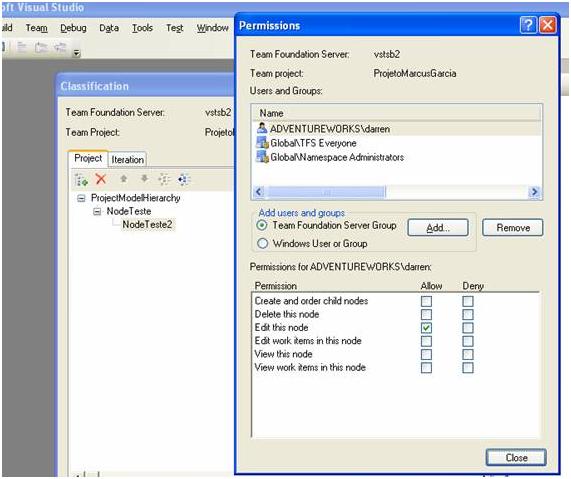Collapse the NodeTeste tree node
Screen dimensions: 571x479
pyautogui.click(x=97, y=211)
